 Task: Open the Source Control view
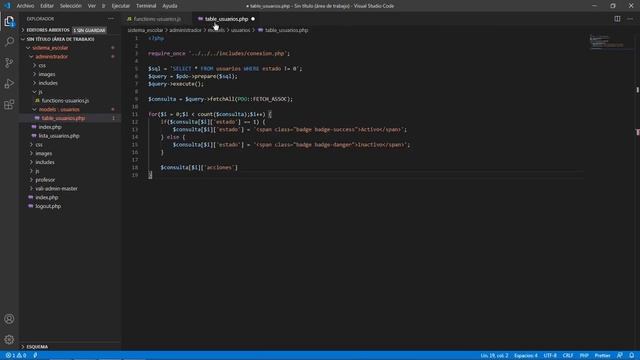pyautogui.click(x=9, y=62)
